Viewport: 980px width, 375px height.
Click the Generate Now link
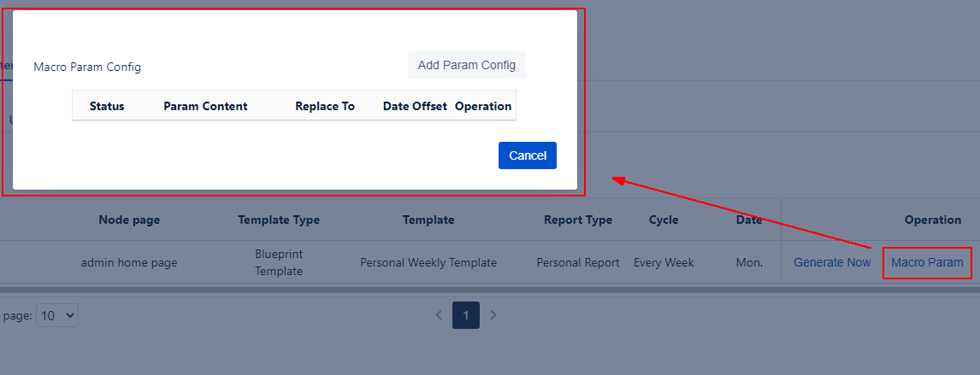coord(832,262)
